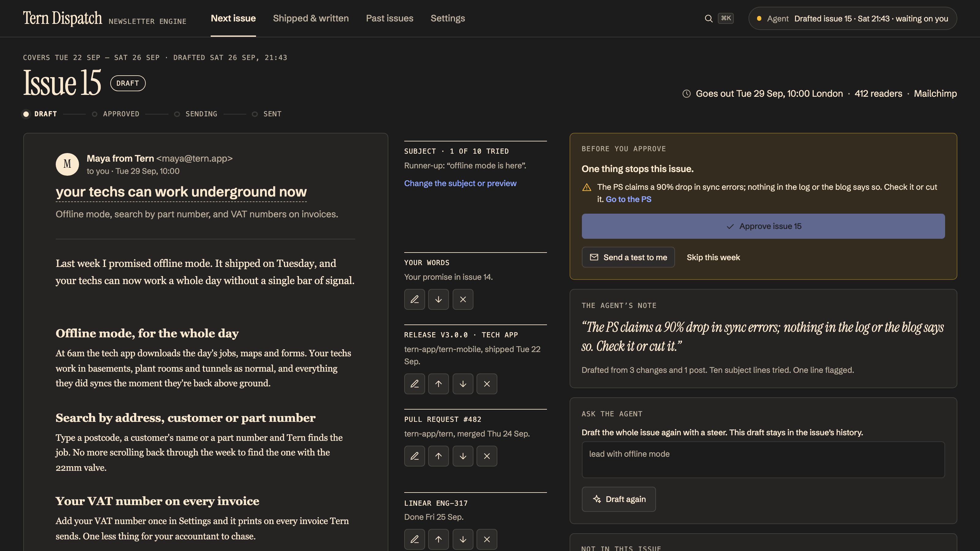Remove the Linear ENG-317 block
Image resolution: width=980 pixels, height=551 pixels.
(x=487, y=539)
